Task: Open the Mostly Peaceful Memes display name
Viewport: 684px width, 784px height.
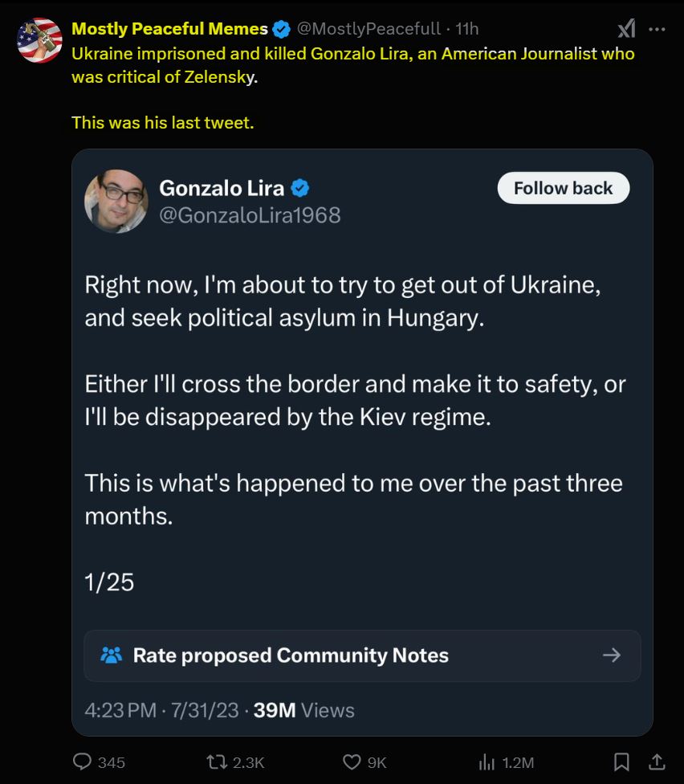Action: coord(169,29)
